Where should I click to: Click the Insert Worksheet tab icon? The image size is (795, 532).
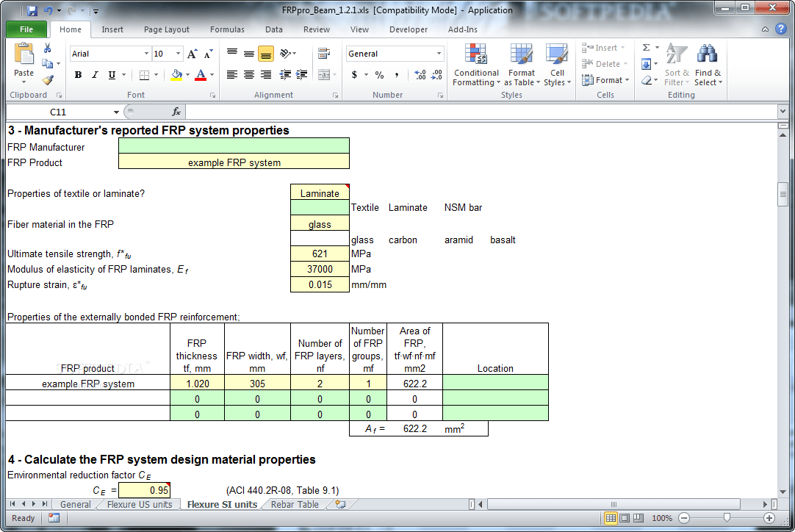340,504
